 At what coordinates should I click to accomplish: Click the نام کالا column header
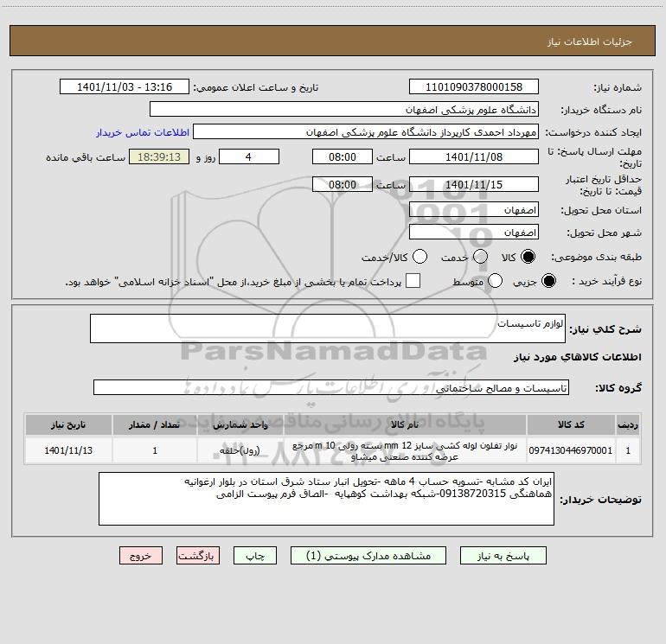[x=405, y=424]
